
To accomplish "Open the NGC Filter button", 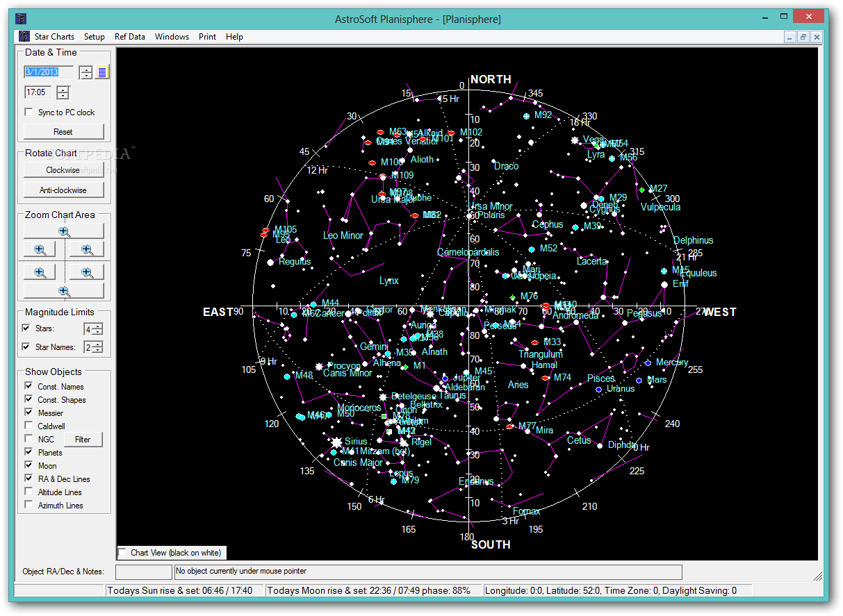I will [x=83, y=439].
